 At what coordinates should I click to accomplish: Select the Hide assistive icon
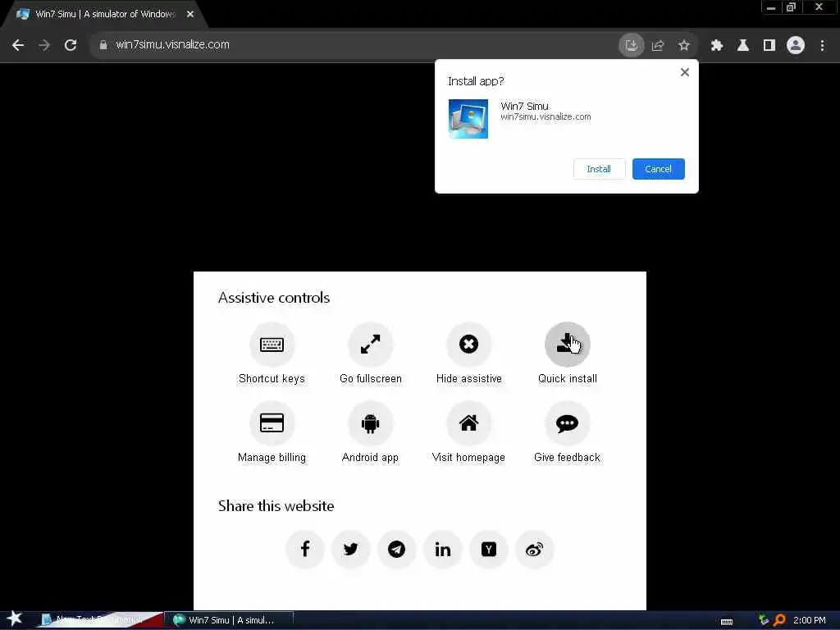pyautogui.click(x=468, y=344)
